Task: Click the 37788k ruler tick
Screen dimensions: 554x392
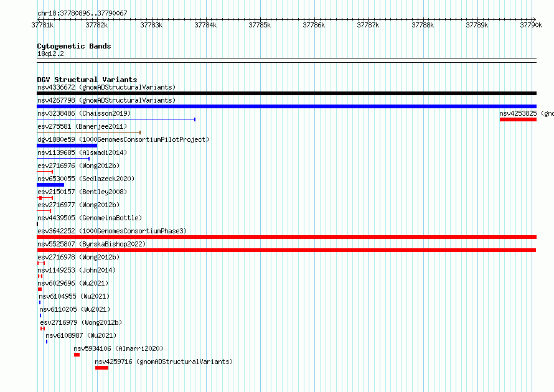Action: [x=423, y=25]
